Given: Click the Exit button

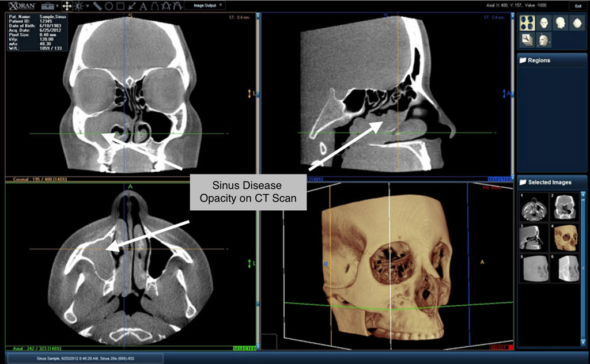Looking at the screenshot, I should (x=577, y=6).
